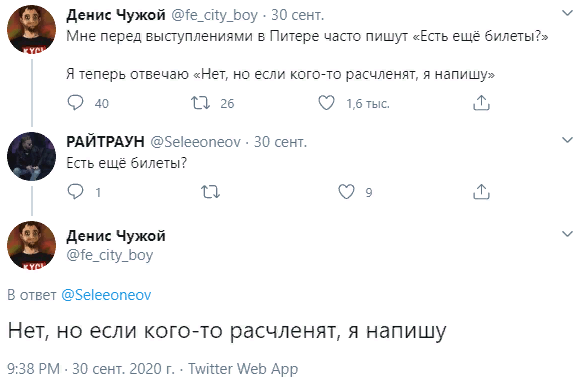Open Денис Чужой's avatar in the main reply
Viewport: 585px width, 388px height.
(31, 245)
